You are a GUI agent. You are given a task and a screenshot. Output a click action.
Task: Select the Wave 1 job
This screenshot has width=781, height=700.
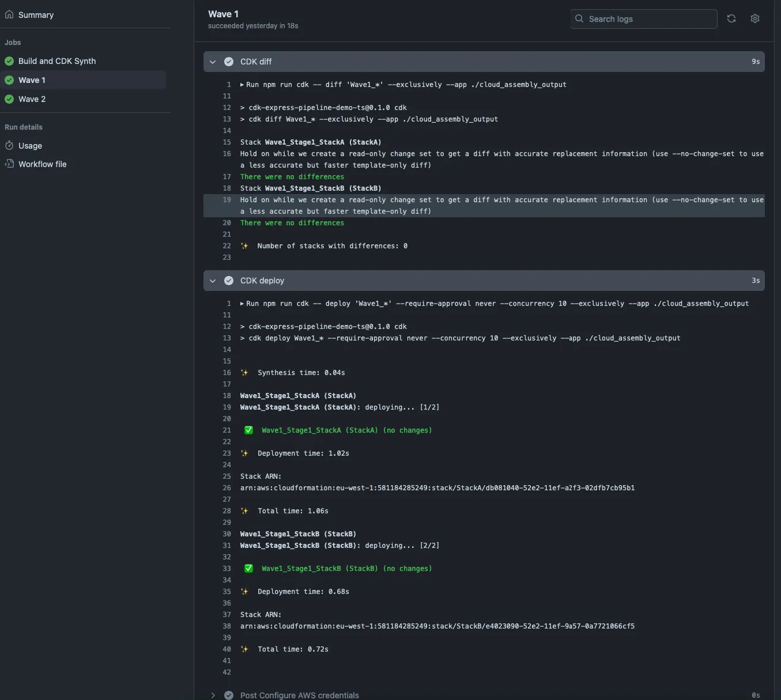[x=83, y=80]
